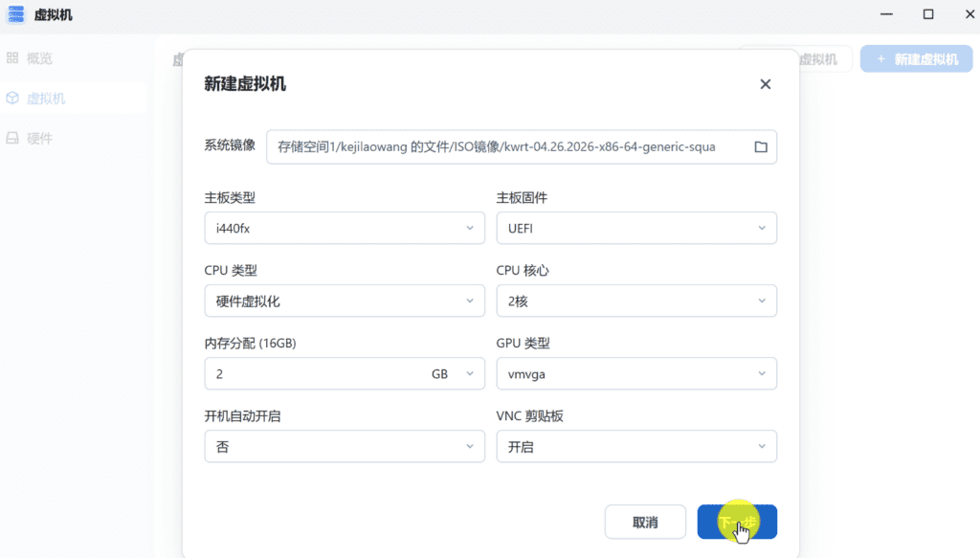Viewport: 980px width, 558px height.
Task: Click the drive-shaped 硬件 icon in sidebar
Action: (x=12, y=138)
